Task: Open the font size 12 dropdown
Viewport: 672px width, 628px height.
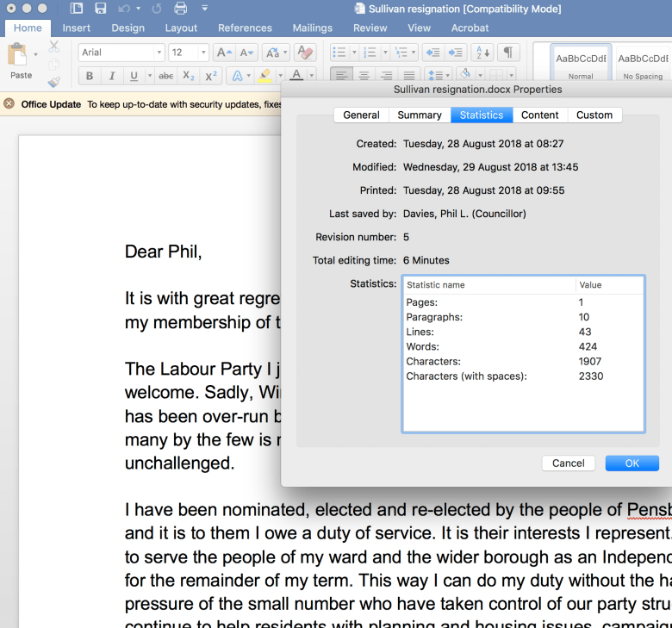Action: click(203, 53)
